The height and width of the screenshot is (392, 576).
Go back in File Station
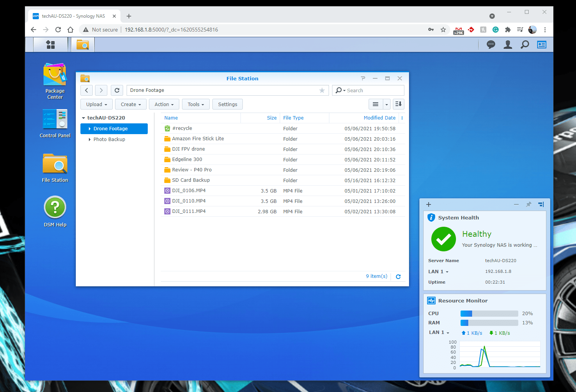(87, 90)
